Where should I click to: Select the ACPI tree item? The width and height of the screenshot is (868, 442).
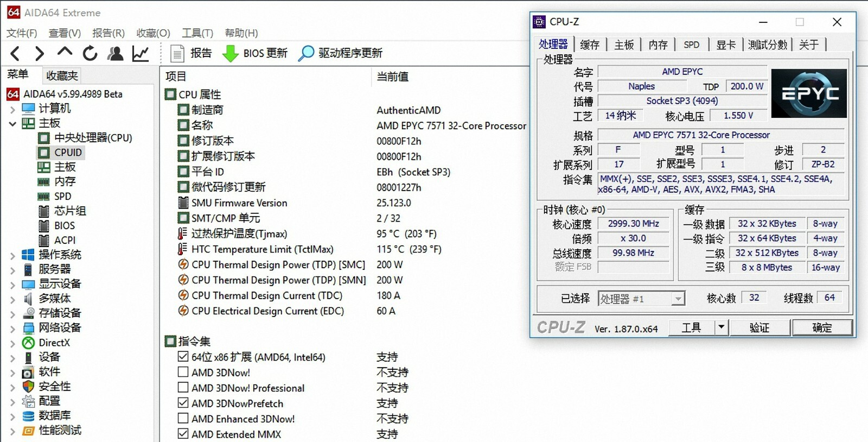(57, 240)
